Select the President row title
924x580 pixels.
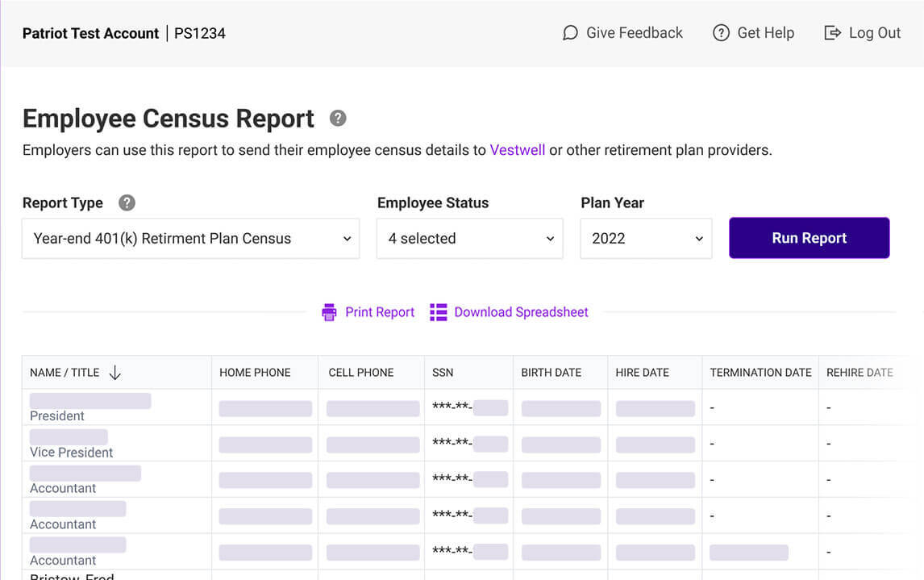pyautogui.click(x=57, y=416)
